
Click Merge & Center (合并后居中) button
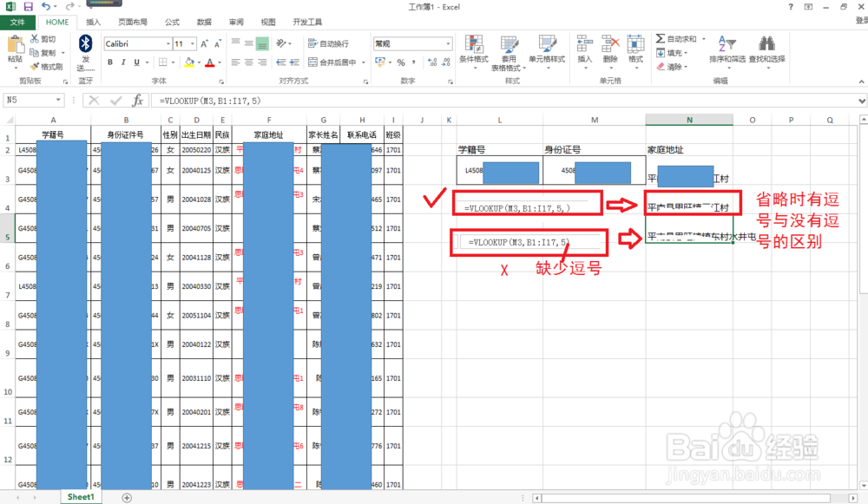click(x=332, y=62)
